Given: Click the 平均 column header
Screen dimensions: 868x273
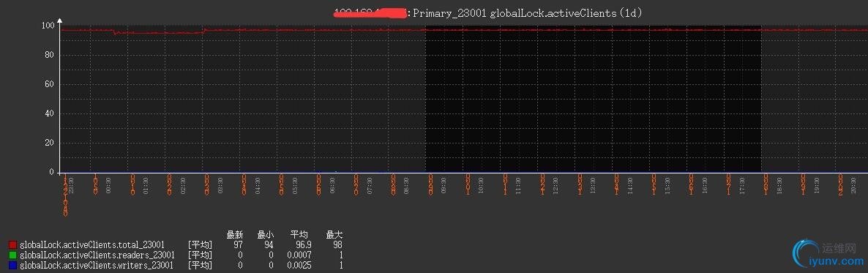Looking at the screenshot, I should 299,235.
